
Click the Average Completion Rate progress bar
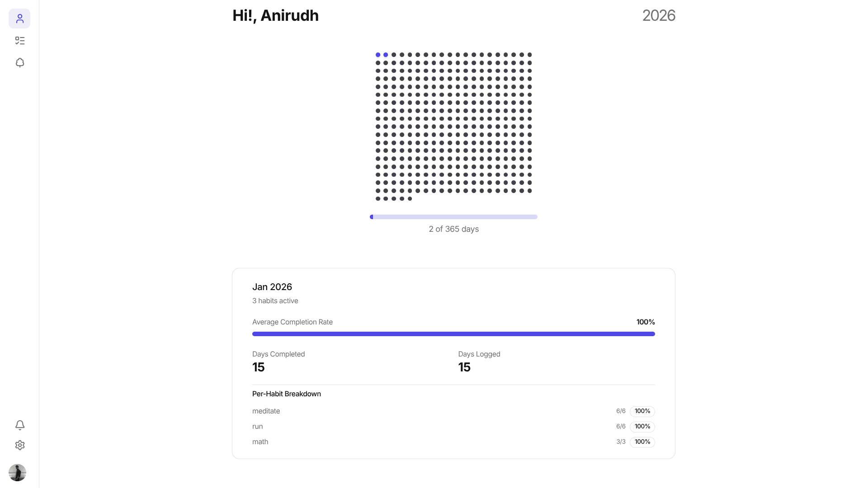453,334
